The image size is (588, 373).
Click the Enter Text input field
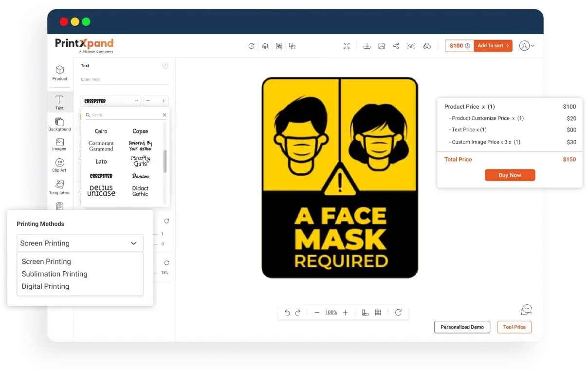(x=124, y=79)
